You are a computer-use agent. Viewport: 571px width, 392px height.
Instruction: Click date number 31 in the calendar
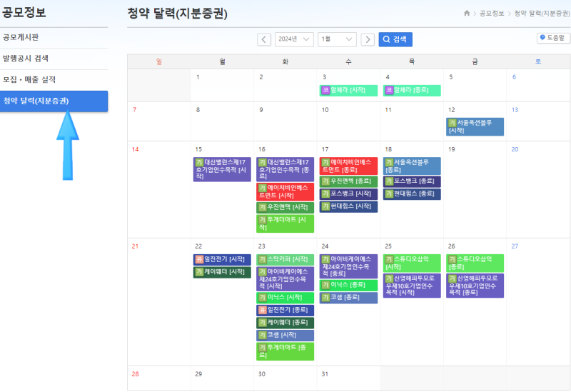325,374
